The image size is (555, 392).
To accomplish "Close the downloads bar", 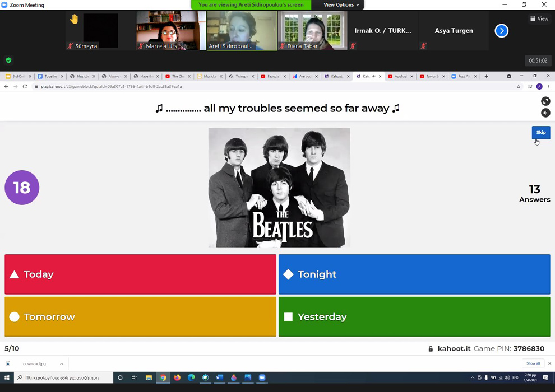I will pyautogui.click(x=550, y=363).
